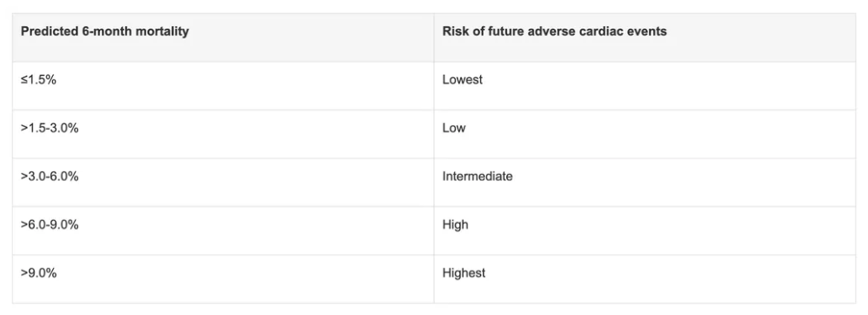
Task: Select the ≤1.5% mortality cell
Action: tap(224, 86)
